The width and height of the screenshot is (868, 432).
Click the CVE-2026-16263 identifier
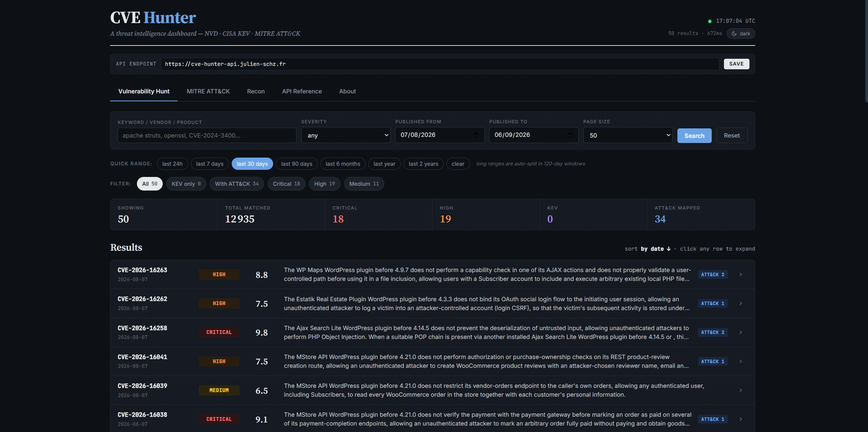[142, 270]
